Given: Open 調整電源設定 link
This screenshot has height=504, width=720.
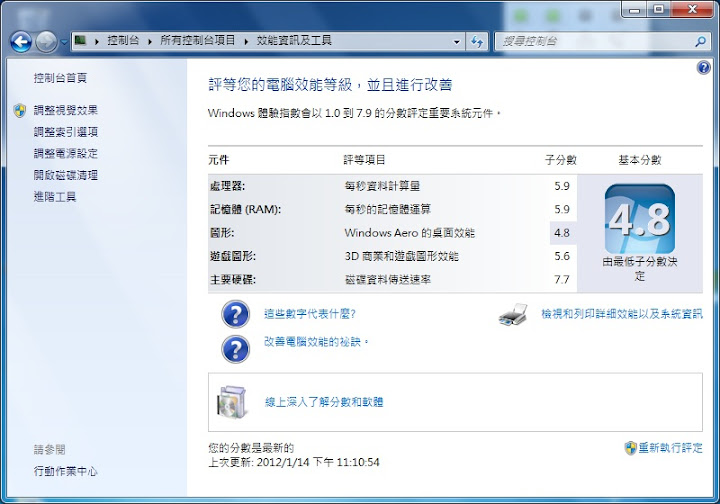Looking at the screenshot, I should point(66,153).
